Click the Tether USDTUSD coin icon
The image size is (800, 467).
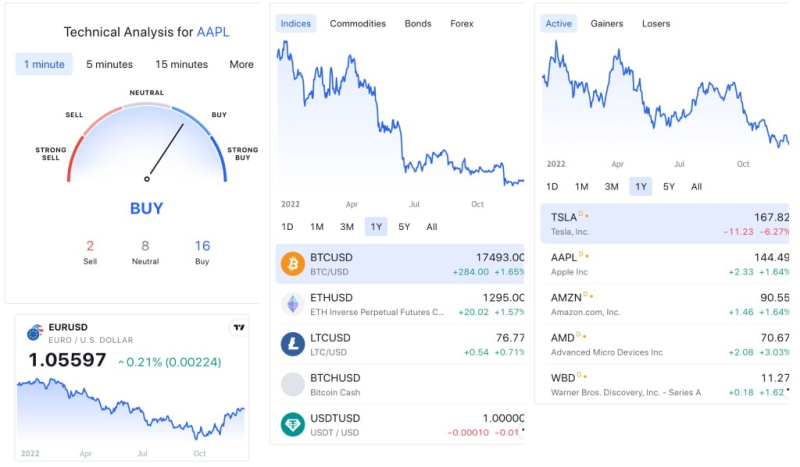(293, 425)
